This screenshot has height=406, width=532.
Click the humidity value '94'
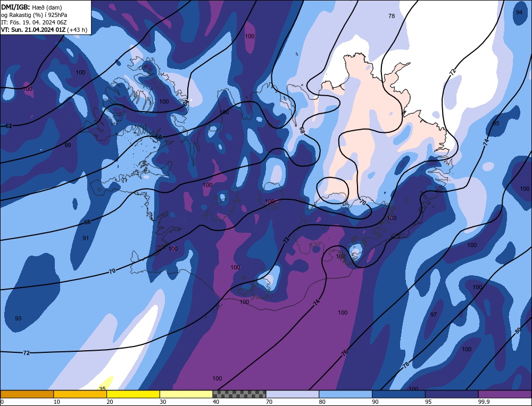519,12
